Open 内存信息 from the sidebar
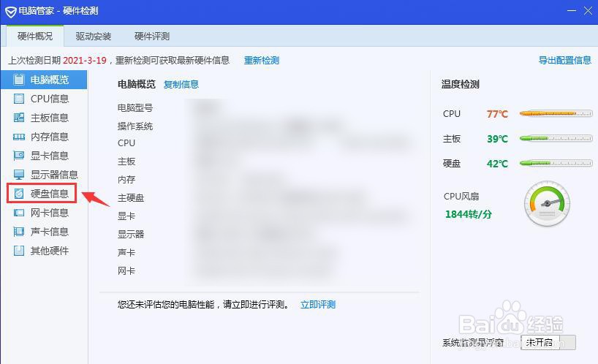598x364 pixels. pyautogui.click(x=50, y=137)
